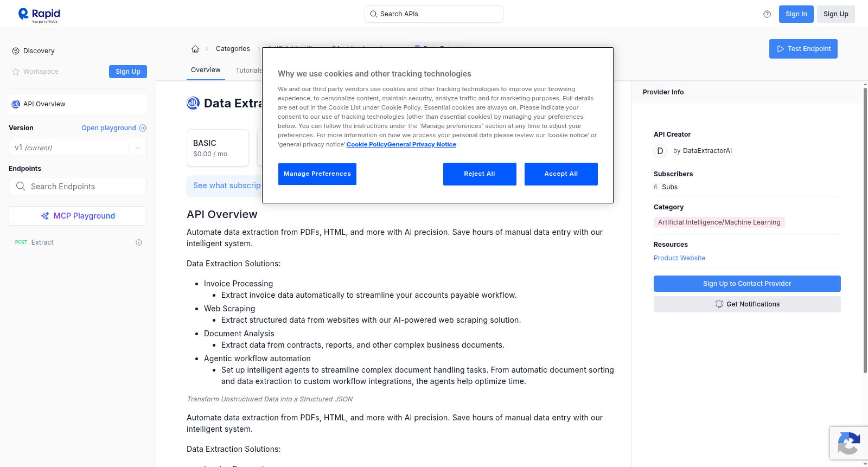Click the API Overview logo icon

click(16, 104)
